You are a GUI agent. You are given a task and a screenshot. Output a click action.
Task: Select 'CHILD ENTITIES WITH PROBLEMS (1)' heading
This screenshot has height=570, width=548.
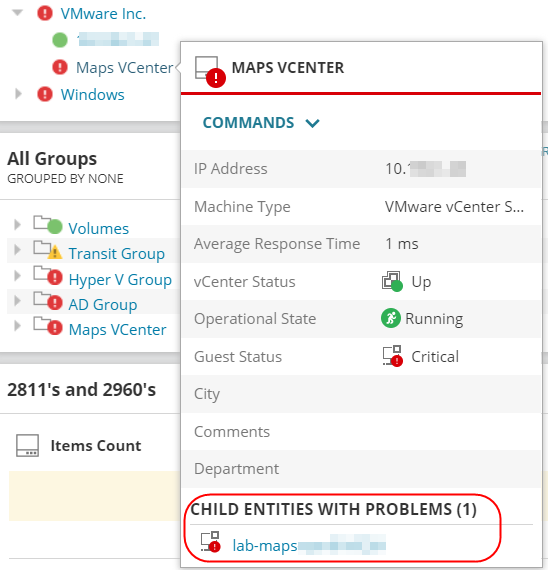(333, 509)
